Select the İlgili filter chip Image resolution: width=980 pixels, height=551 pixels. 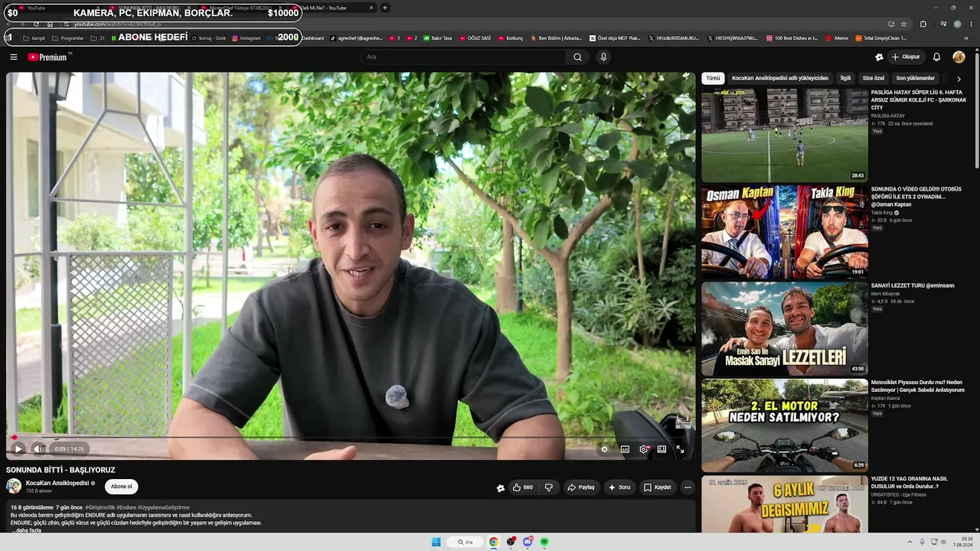pos(845,78)
